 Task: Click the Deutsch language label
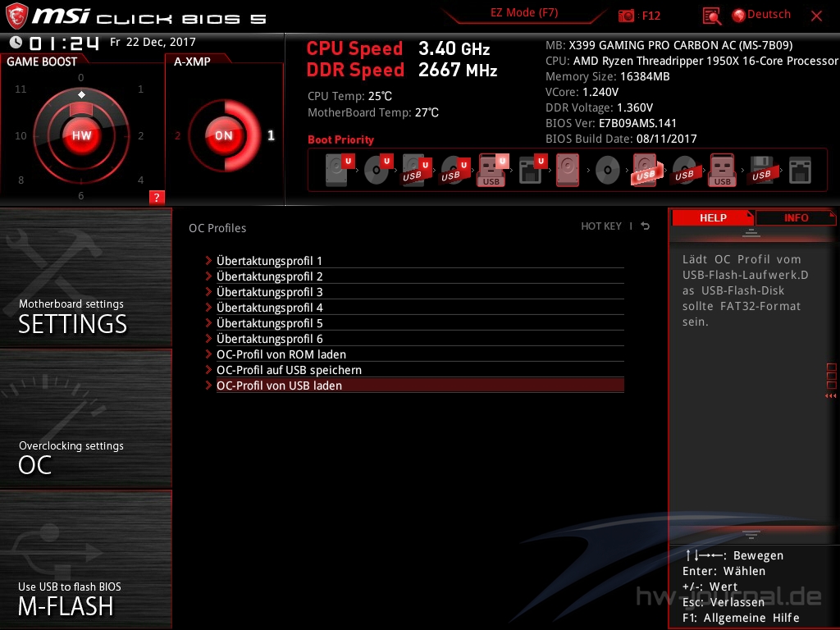[x=769, y=15]
